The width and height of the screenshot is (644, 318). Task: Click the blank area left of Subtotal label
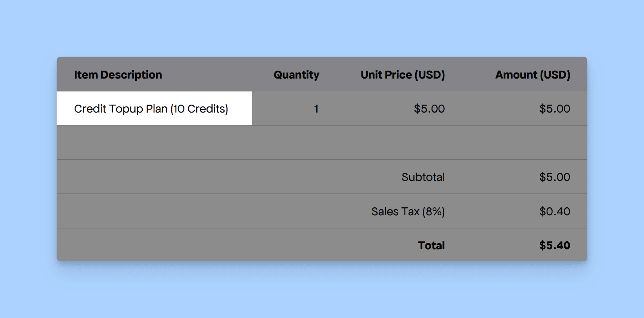[x=189, y=177]
